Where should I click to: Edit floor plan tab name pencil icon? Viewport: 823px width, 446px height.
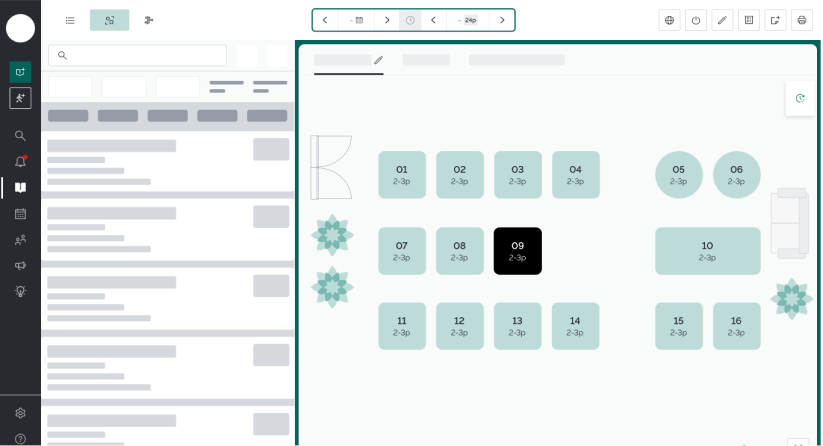point(378,60)
